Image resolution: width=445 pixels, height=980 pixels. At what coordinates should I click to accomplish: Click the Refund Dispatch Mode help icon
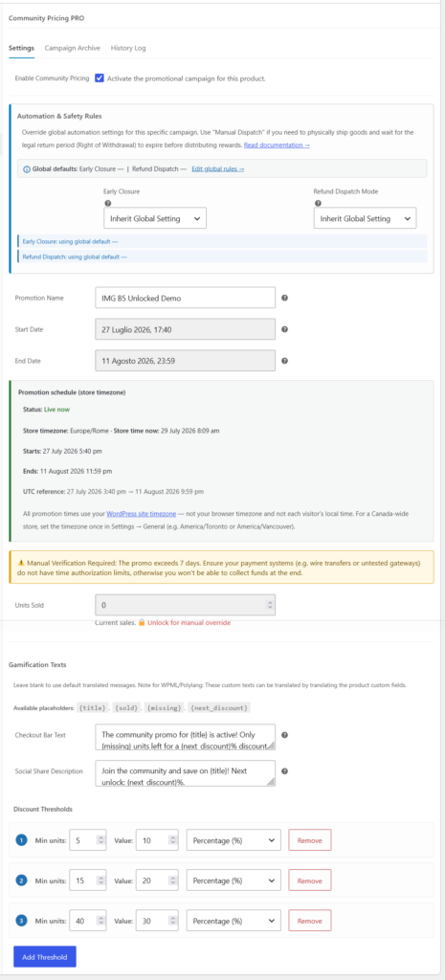tap(316, 204)
